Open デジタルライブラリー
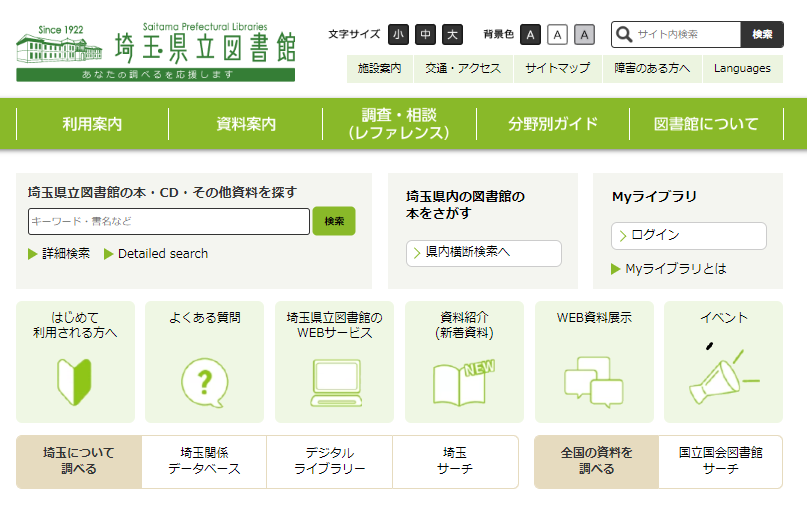Image resolution: width=807 pixels, height=506 pixels. (x=329, y=461)
